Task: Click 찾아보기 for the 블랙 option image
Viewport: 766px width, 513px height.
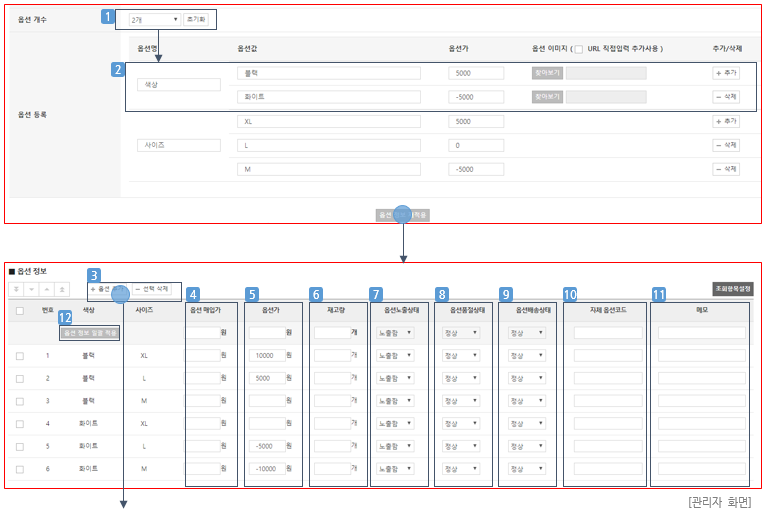Action: pyautogui.click(x=547, y=73)
